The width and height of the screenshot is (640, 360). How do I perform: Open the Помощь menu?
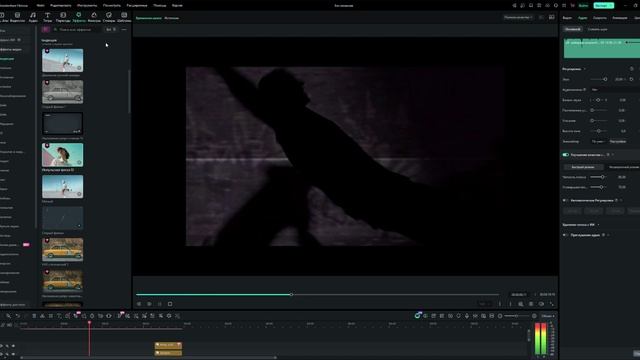tap(160, 6)
